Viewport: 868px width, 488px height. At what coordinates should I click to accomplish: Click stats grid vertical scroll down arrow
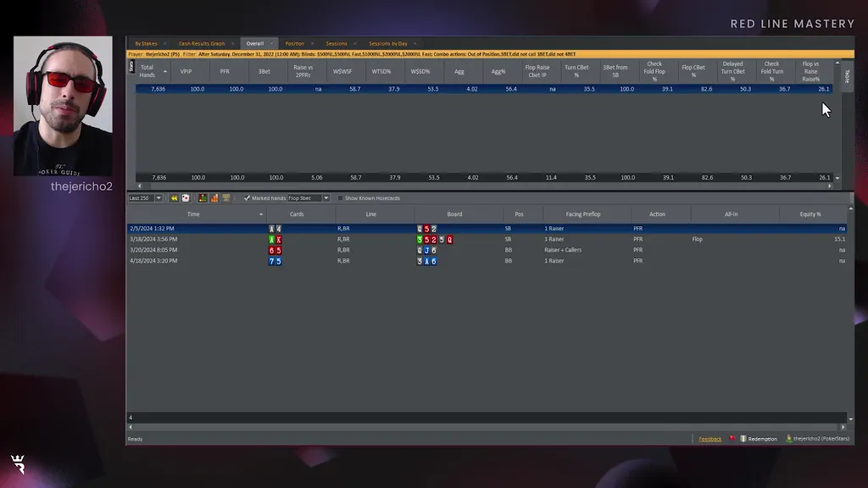click(837, 178)
